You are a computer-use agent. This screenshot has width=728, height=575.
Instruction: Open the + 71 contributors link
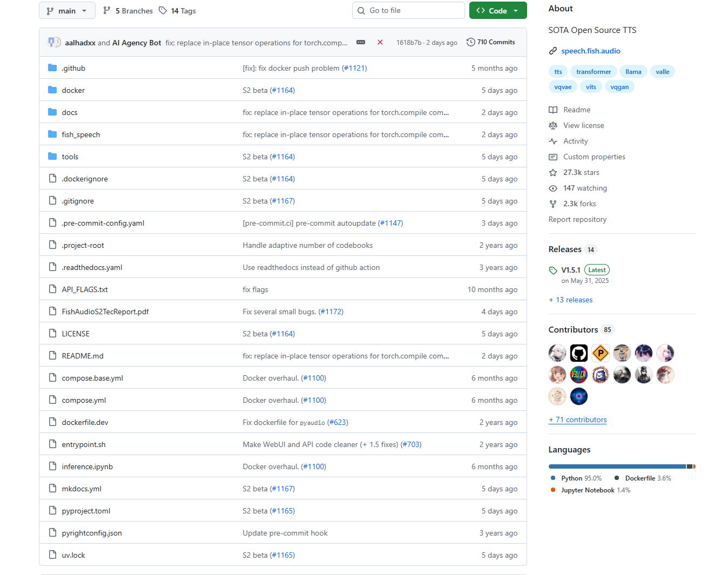point(578,420)
